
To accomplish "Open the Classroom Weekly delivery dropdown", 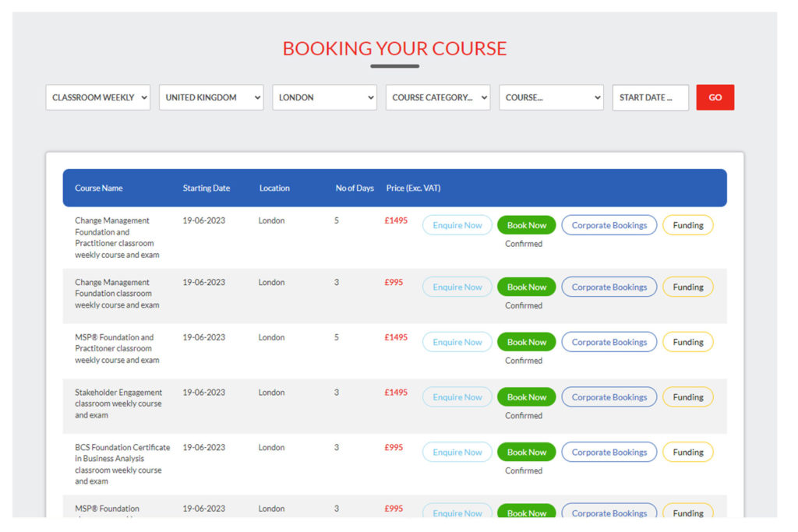I will pyautogui.click(x=97, y=97).
